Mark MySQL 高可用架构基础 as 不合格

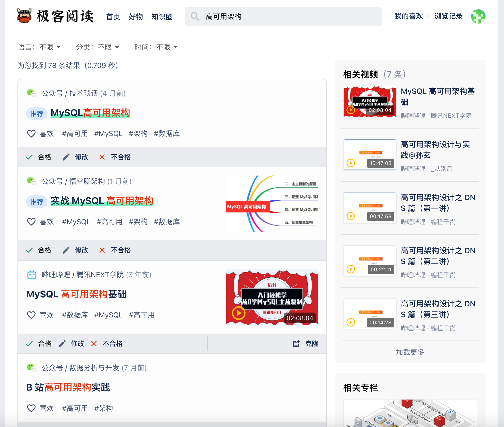[107, 344]
